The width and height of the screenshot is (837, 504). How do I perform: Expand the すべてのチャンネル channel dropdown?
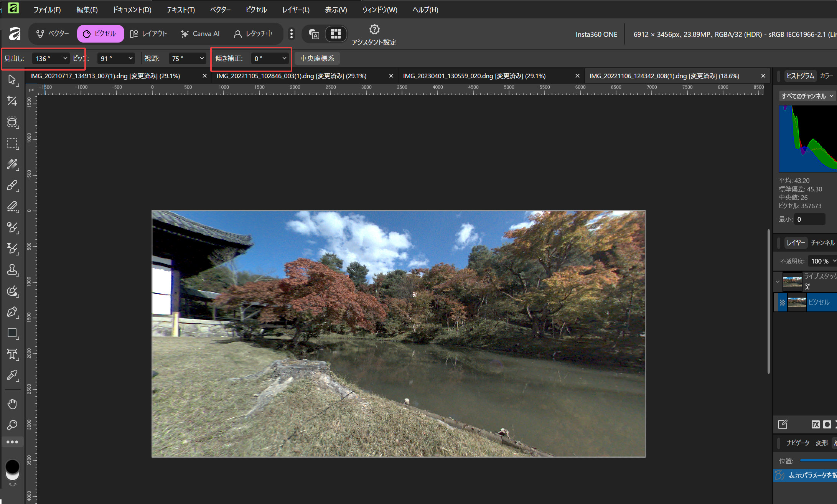tap(807, 96)
